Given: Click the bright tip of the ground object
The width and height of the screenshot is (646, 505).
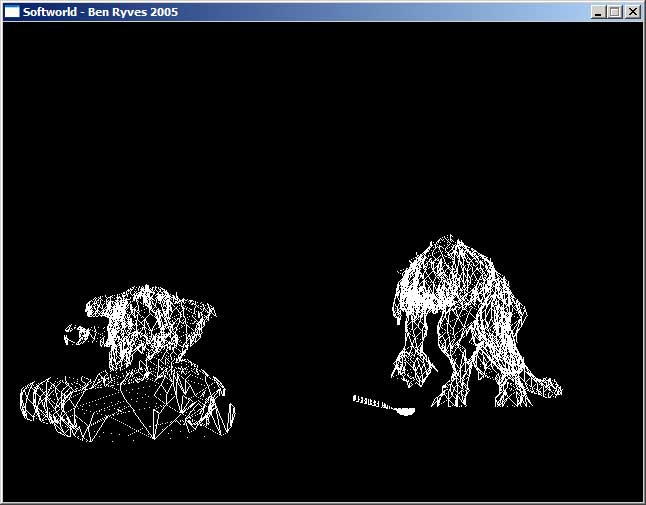Looking at the screenshot, I should (405, 410).
